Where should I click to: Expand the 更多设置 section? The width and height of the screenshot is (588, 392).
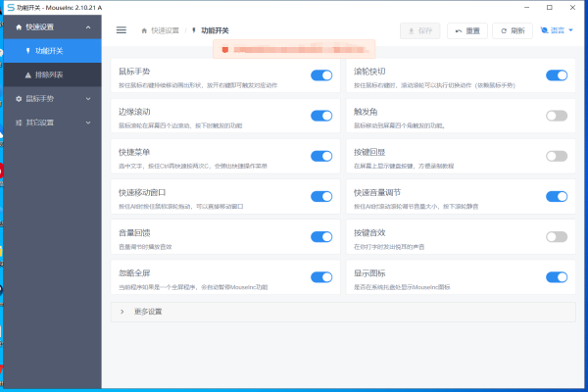(x=343, y=312)
